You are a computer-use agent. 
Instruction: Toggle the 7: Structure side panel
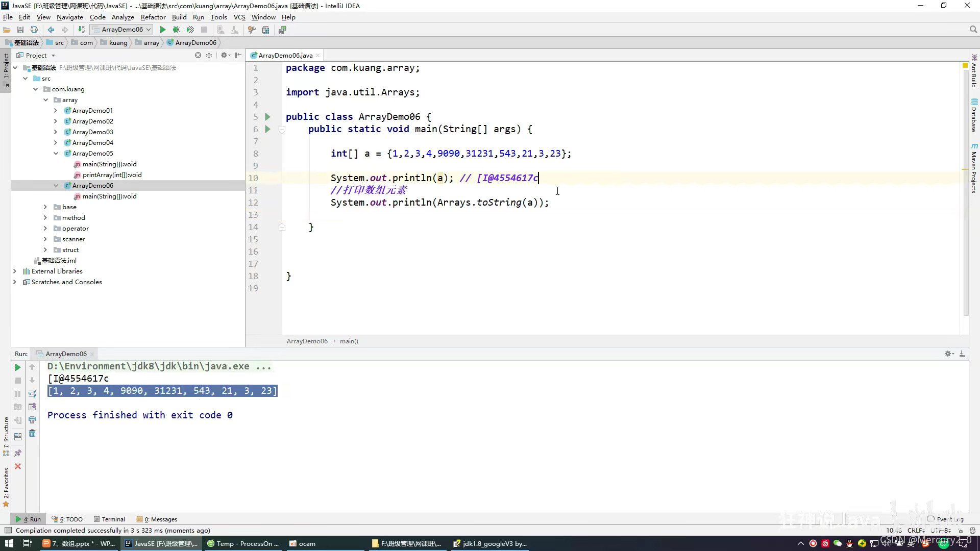pyautogui.click(x=6, y=437)
